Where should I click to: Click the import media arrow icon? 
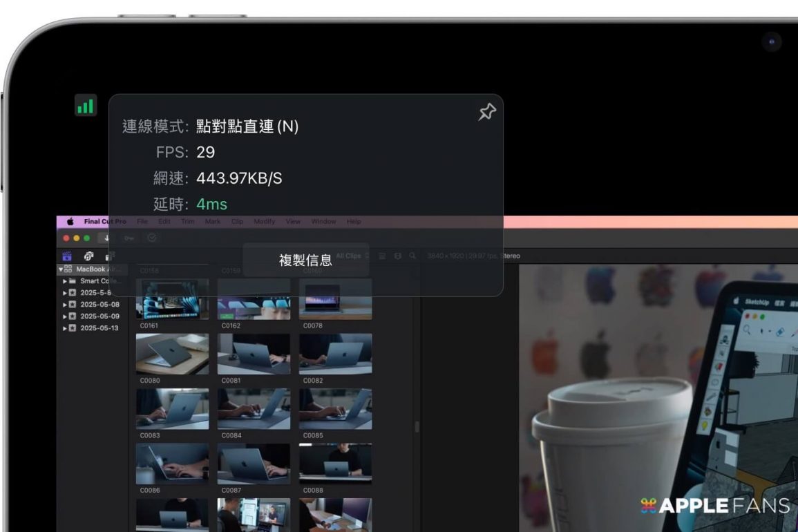click(x=107, y=238)
